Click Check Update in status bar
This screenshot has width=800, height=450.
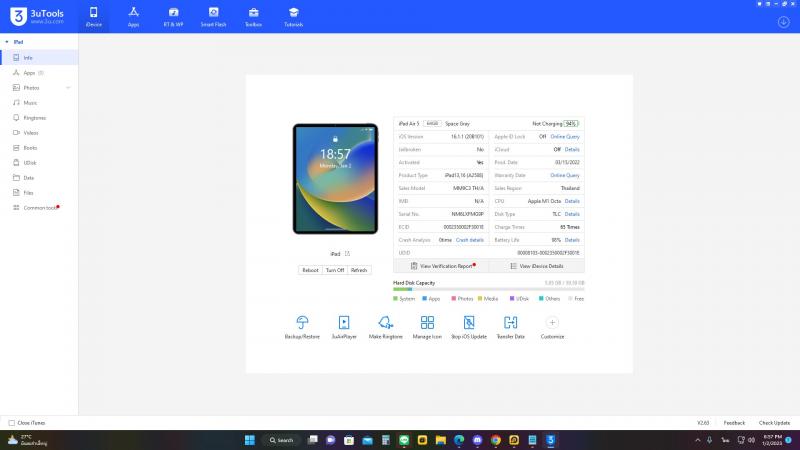(774, 423)
